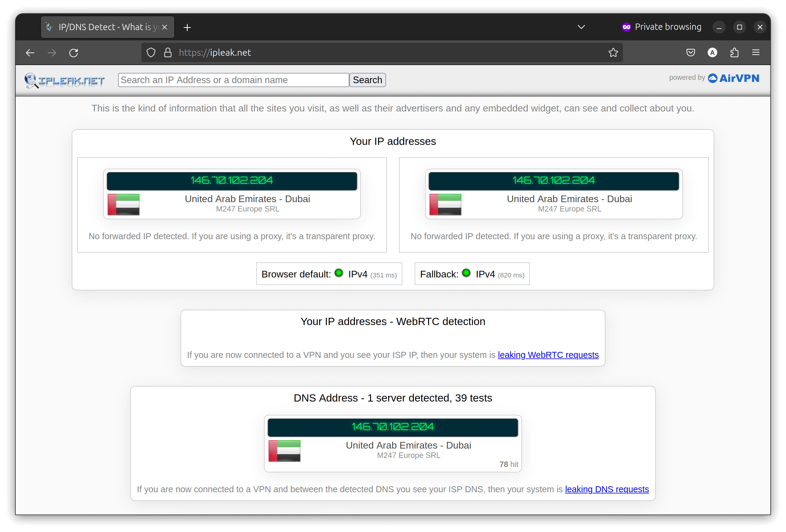Image resolution: width=786 pixels, height=532 pixels.
Task: Save page to Pocket
Action: (691, 52)
